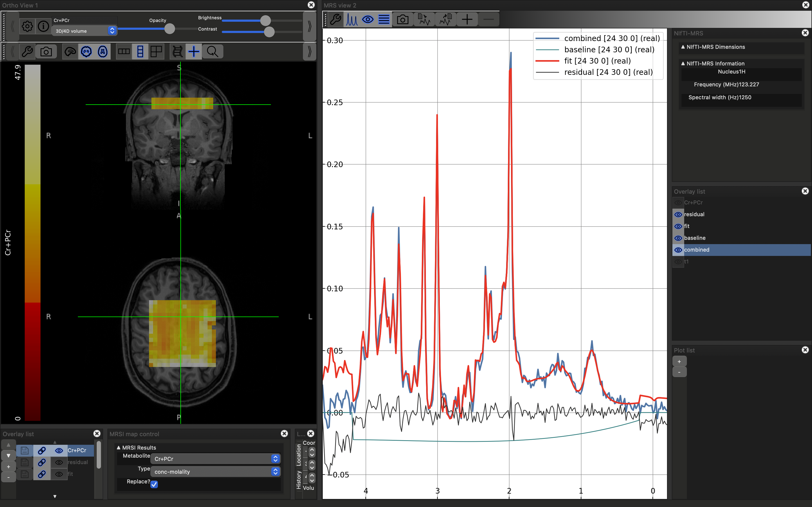812x507 pixels.
Task: Open the conc-molality Type dropdown
Action: point(215,472)
